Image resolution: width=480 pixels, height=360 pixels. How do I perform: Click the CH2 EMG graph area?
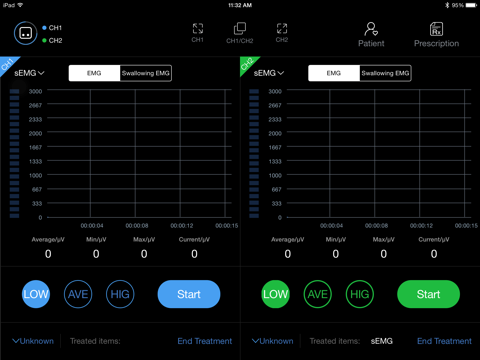tap(379, 153)
